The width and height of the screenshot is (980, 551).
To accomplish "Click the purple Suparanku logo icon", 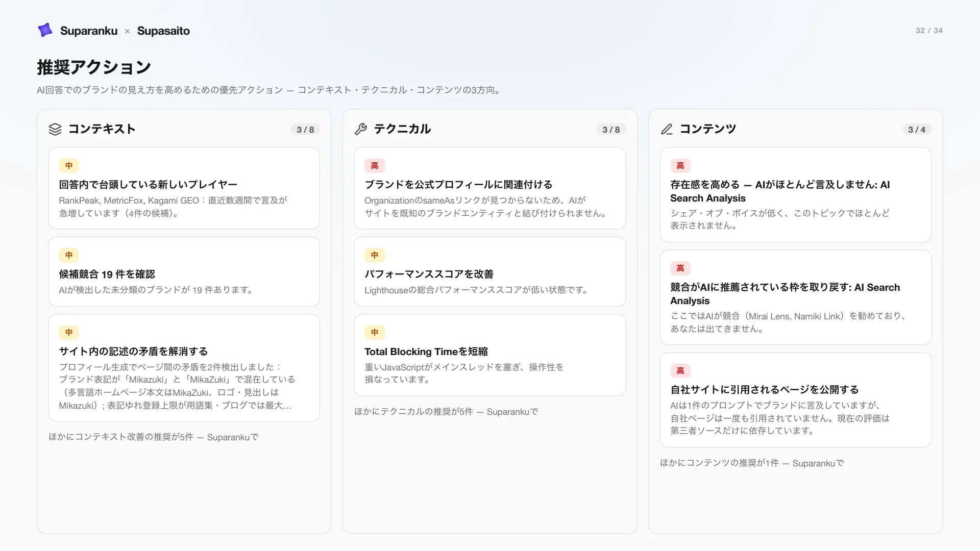I will point(45,30).
